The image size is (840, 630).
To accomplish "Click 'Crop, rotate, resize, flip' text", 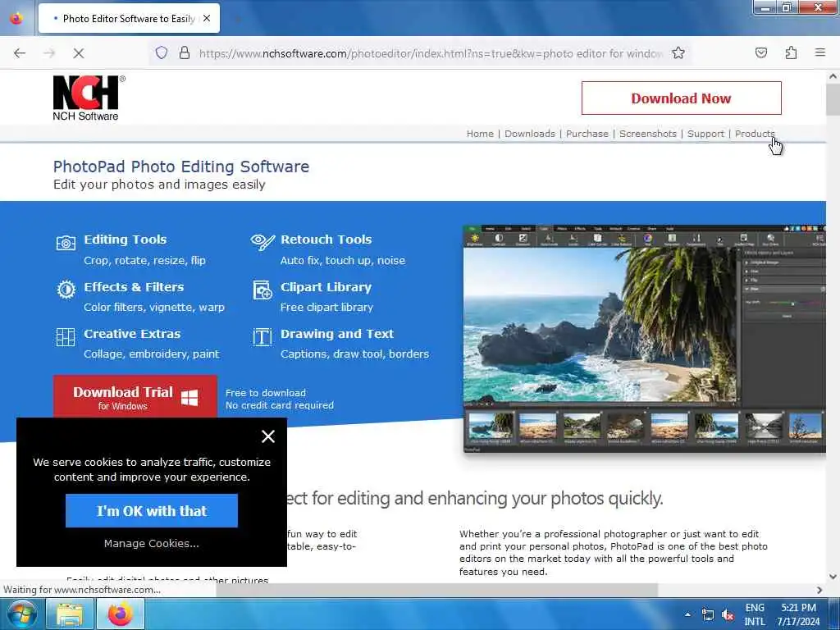I will [x=144, y=260].
